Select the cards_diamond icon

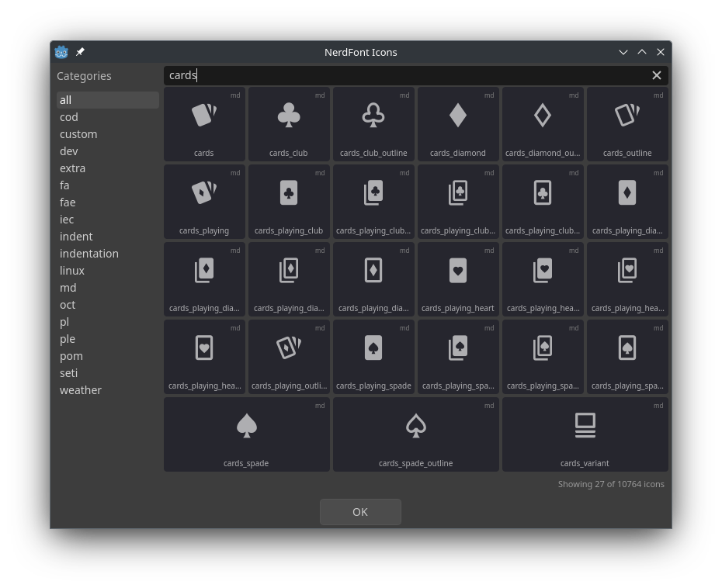coord(458,124)
